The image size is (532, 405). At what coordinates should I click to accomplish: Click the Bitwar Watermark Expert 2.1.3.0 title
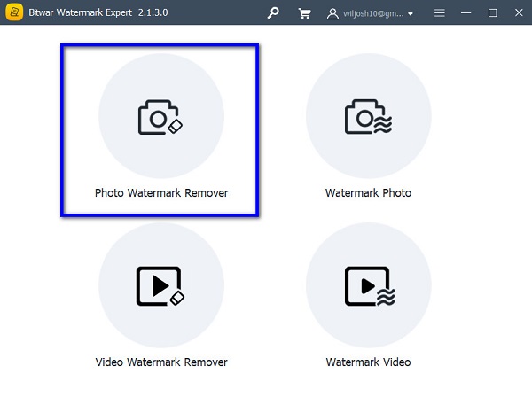click(98, 12)
